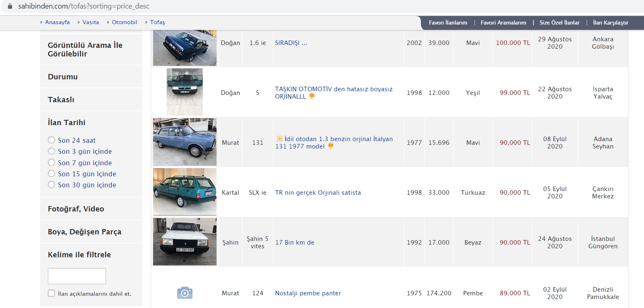Click the orange badge beside İdil otodan listing
Screen dimensions: 644x308
[x=331, y=146]
